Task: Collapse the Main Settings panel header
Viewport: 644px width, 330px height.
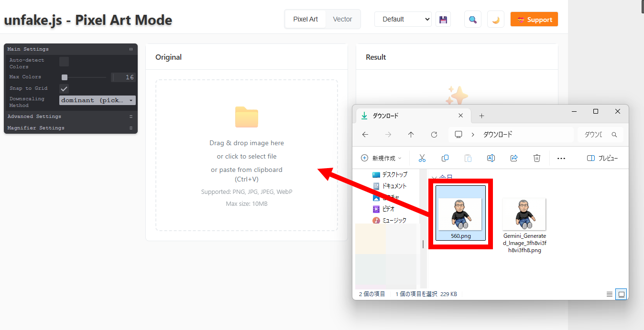Action: pos(71,49)
